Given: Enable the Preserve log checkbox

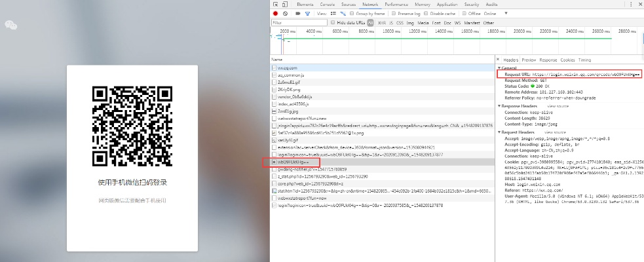Looking at the screenshot, I should pos(394,13).
